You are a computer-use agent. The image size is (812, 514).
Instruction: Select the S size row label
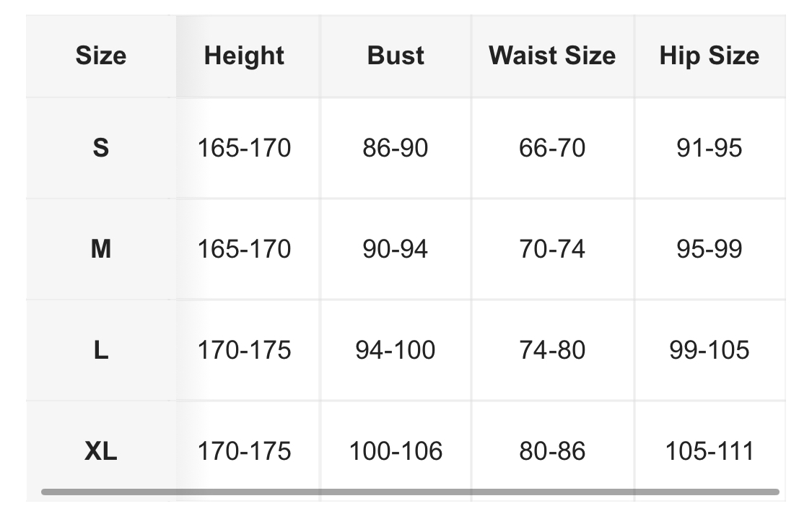pyautogui.click(x=101, y=148)
